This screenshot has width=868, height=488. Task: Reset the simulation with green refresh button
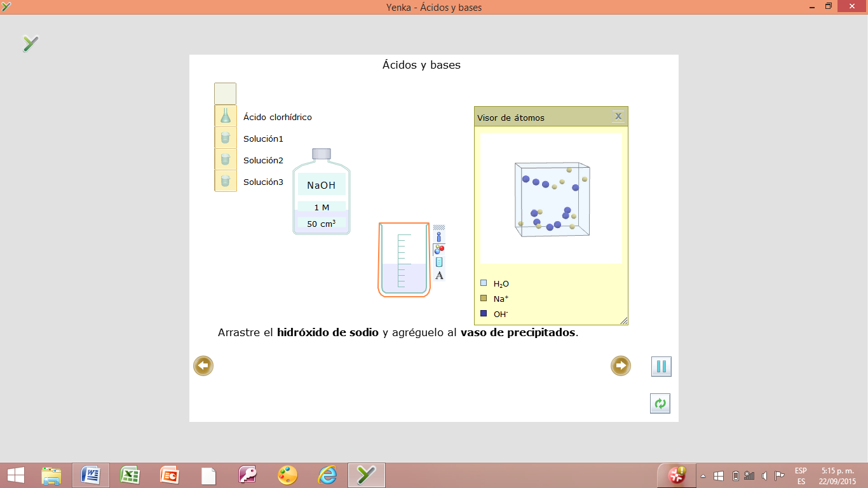(660, 403)
